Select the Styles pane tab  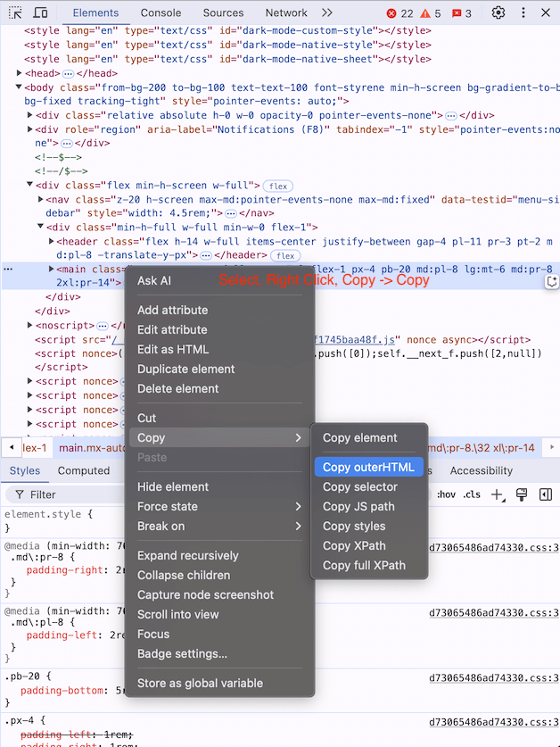pyautogui.click(x=25, y=470)
